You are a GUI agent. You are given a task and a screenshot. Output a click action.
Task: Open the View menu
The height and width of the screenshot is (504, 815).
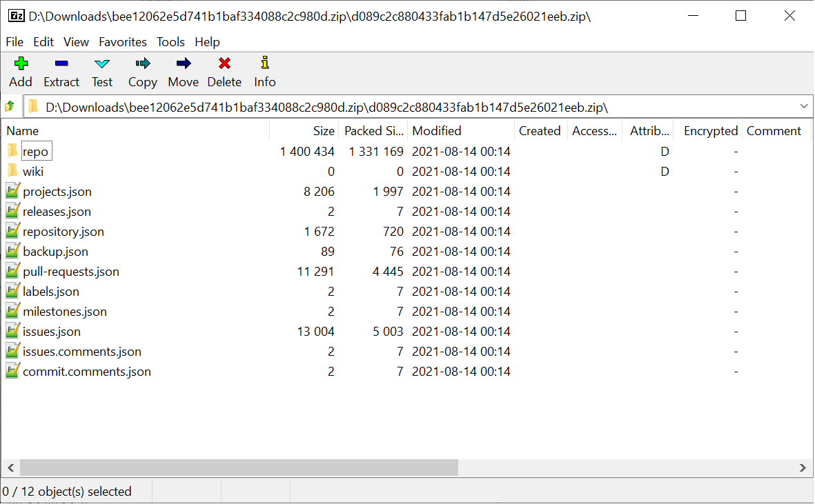76,41
